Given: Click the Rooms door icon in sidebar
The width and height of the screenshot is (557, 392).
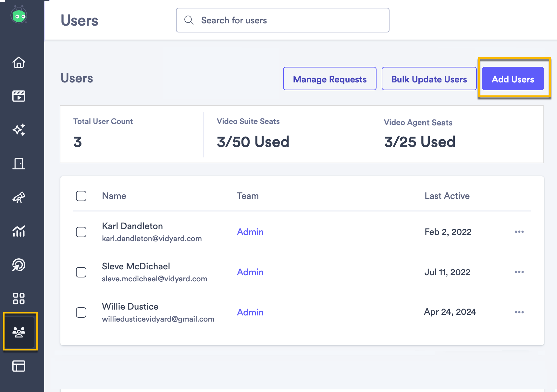Looking at the screenshot, I should coord(19,164).
